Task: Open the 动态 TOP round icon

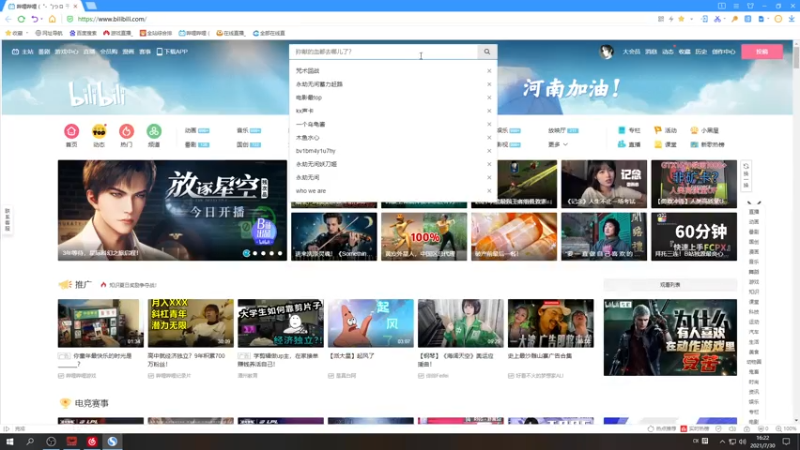Action: tap(99, 135)
